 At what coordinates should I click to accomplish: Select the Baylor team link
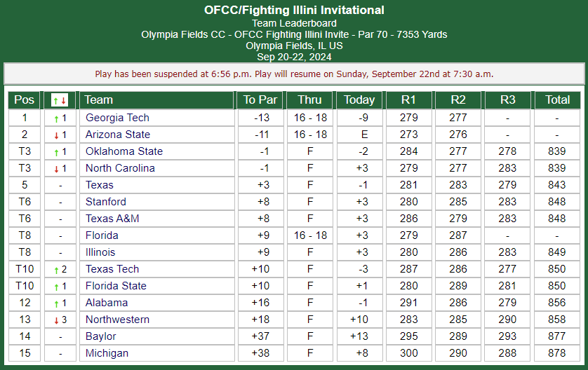(x=100, y=336)
